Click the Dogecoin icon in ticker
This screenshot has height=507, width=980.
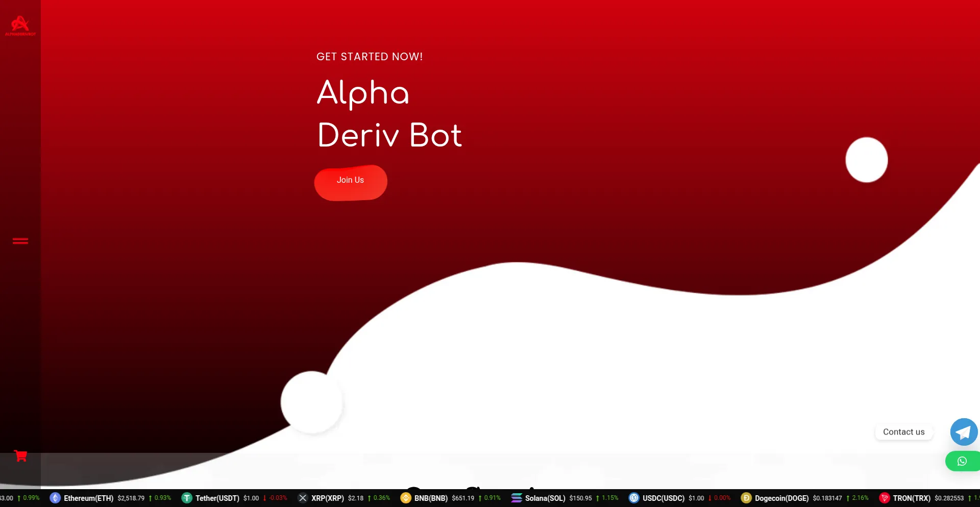point(746,498)
